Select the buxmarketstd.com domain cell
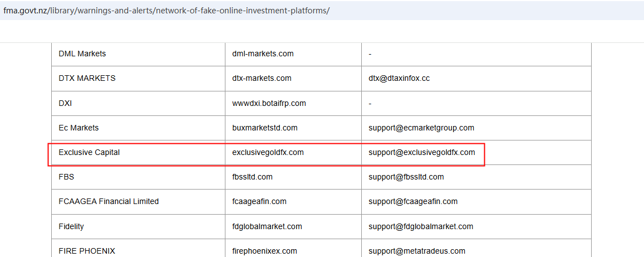 click(293, 128)
